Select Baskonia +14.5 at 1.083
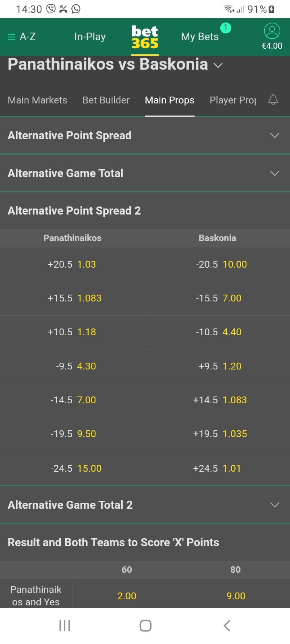 217,400
